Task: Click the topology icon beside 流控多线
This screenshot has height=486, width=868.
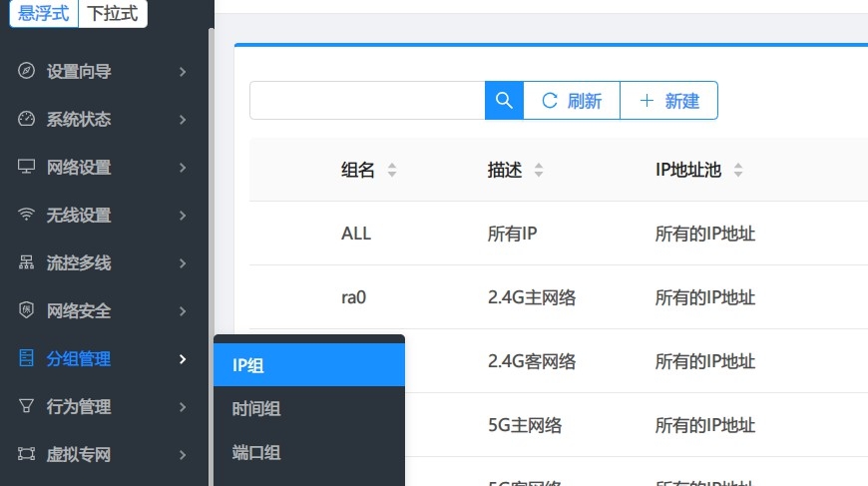Action: [27, 262]
